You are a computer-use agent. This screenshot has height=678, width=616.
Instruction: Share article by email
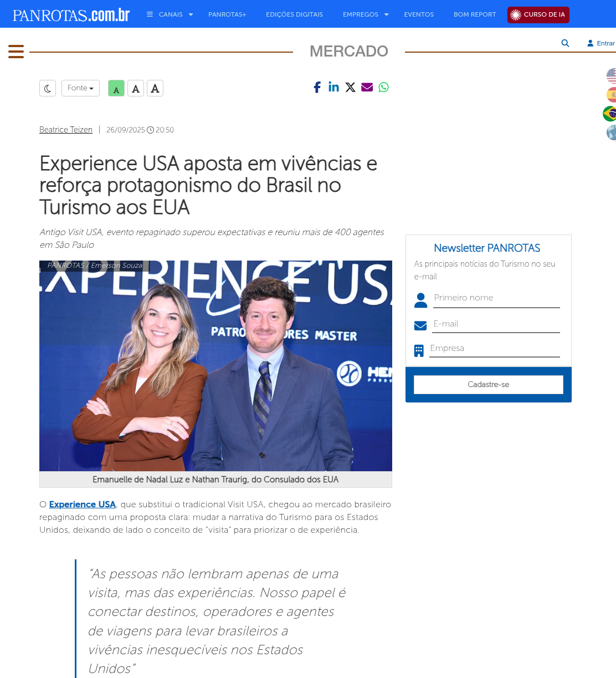367,87
